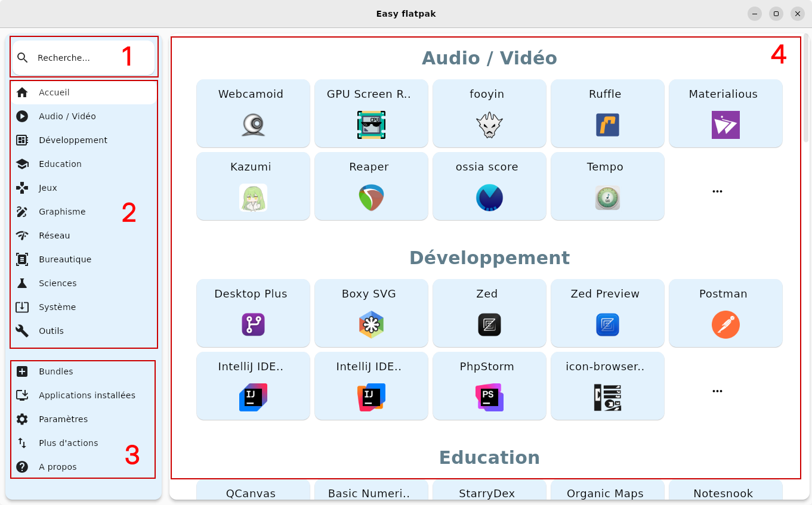This screenshot has height=505, width=812.
Task: Click the Outils wrench icon
Action: click(x=22, y=331)
